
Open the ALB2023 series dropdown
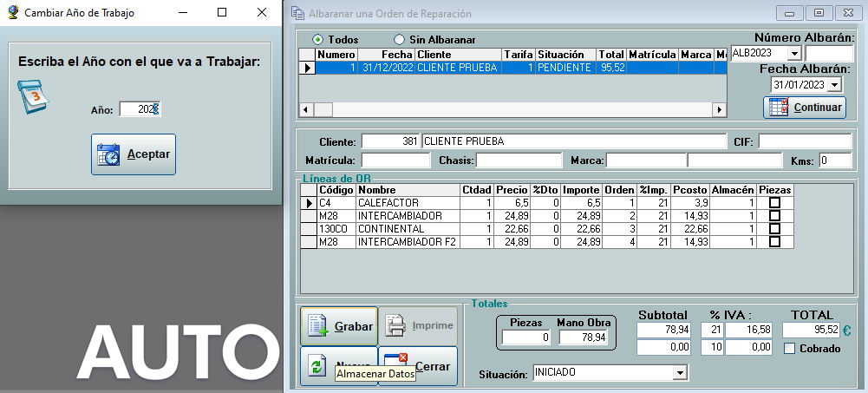(x=794, y=53)
